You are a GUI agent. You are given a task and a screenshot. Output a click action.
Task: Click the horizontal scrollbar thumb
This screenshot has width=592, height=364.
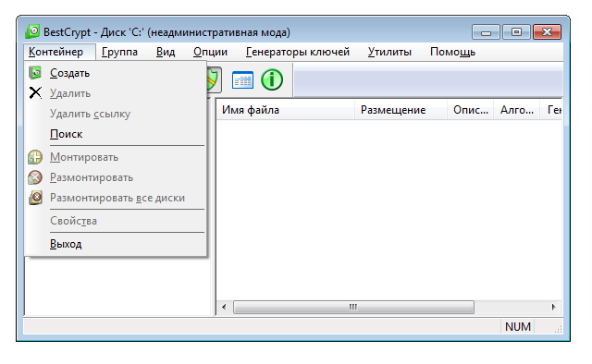353,307
